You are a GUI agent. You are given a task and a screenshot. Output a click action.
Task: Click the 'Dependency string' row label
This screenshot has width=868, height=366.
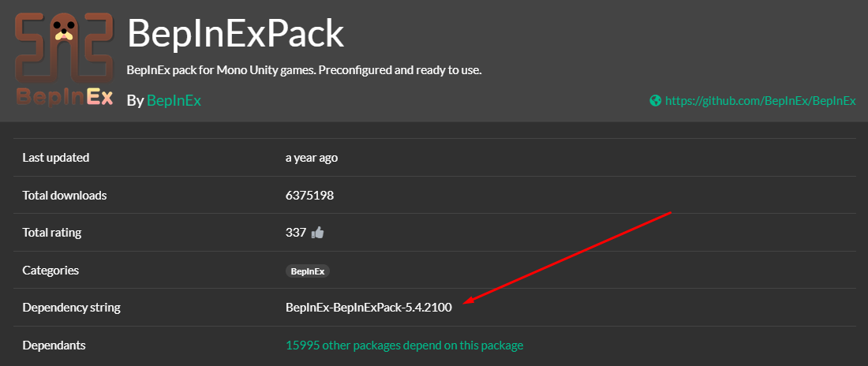click(x=72, y=308)
